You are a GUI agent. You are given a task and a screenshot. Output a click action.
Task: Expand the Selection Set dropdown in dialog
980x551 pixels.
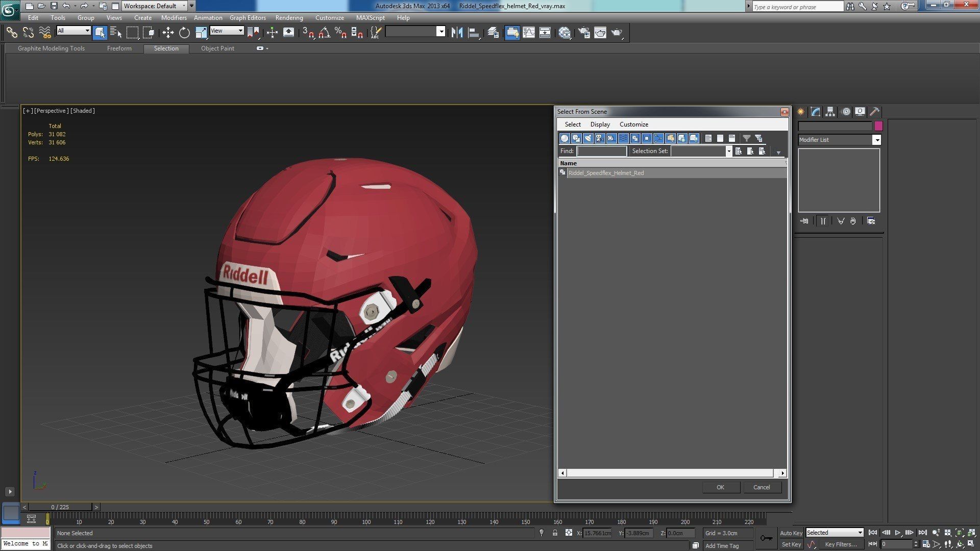pyautogui.click(x=728, y=151)
